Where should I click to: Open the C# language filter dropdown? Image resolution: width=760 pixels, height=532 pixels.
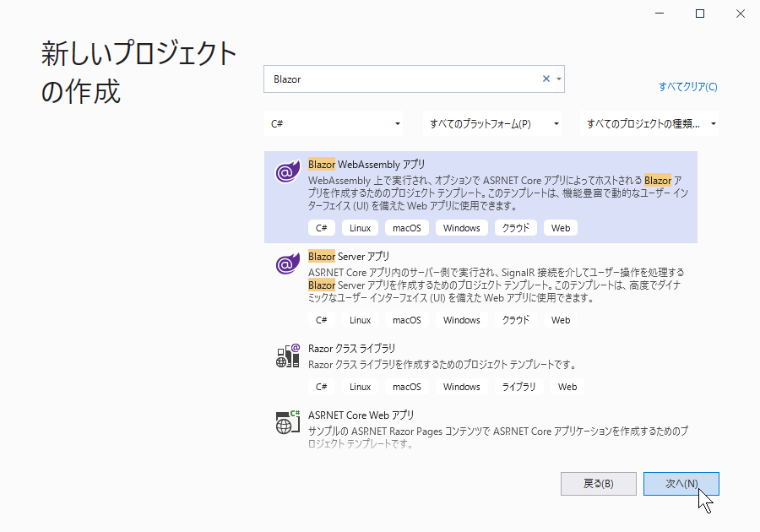point(335,124)
